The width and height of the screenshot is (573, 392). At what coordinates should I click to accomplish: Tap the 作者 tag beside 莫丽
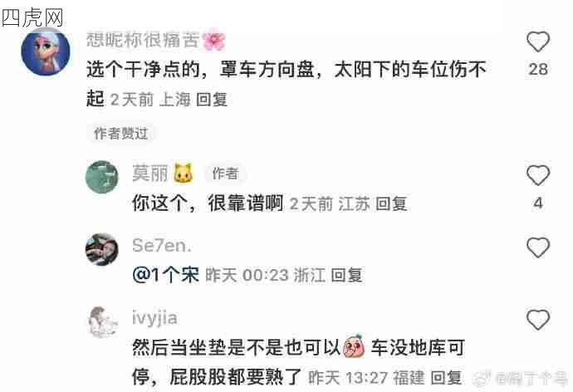(226, 174)
